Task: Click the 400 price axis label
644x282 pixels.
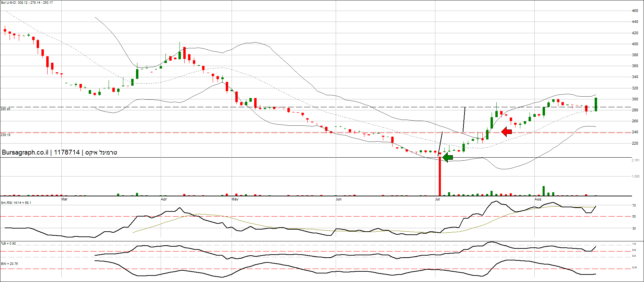Action: point(635,44)
